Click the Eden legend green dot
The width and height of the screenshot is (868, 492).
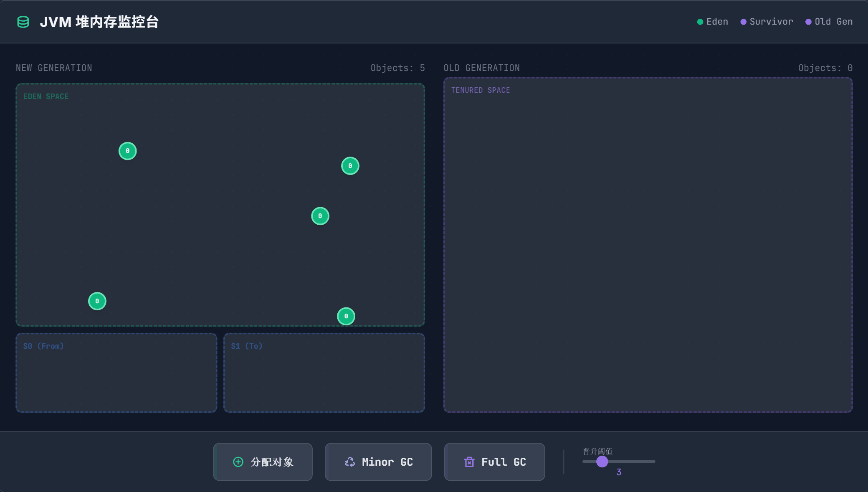[x=700, y=22]
